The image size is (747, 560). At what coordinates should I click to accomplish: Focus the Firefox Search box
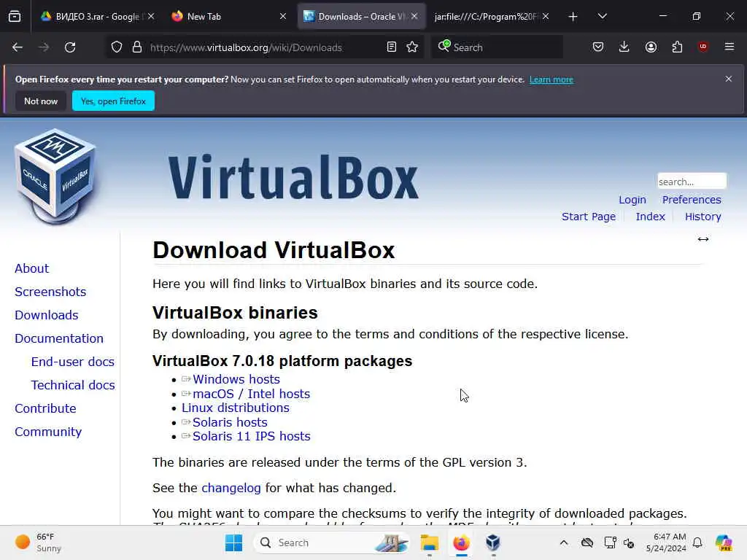pyautogui.click(x=498, y=47)
